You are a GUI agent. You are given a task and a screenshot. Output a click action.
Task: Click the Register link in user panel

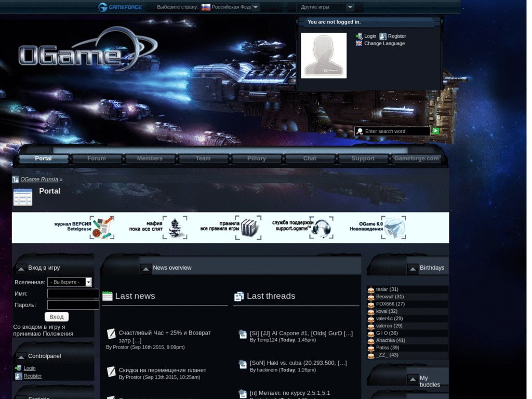click(x=397, y=36)
